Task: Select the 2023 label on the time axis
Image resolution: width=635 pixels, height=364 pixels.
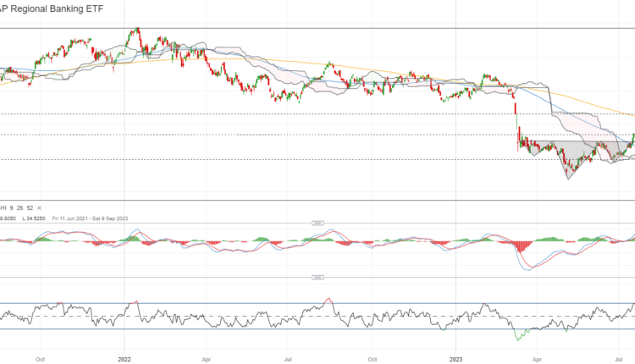Action: pos(454,358)
